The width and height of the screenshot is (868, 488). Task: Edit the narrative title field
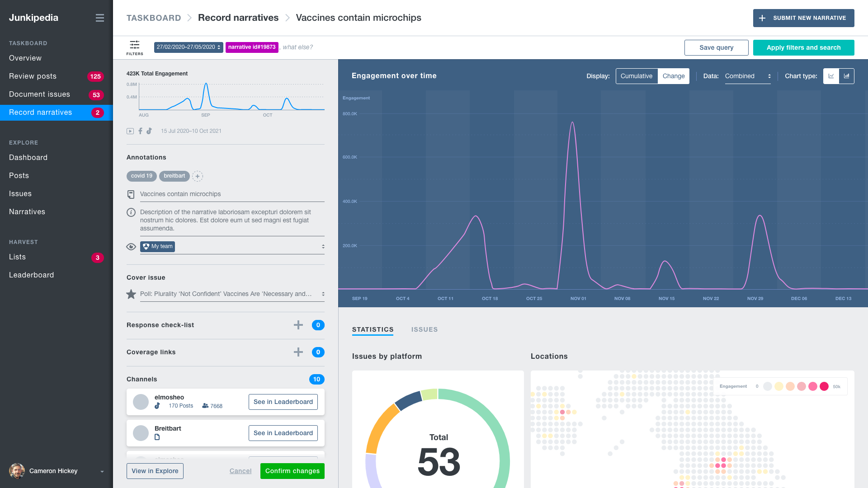tap(232, 194)
